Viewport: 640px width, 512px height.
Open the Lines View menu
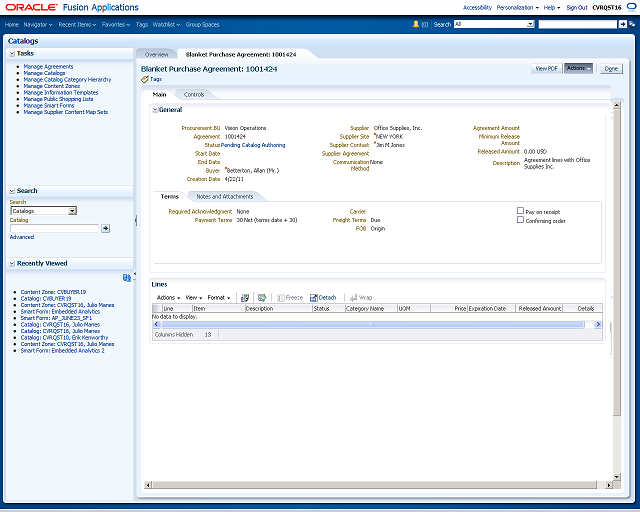pos(194,298)
